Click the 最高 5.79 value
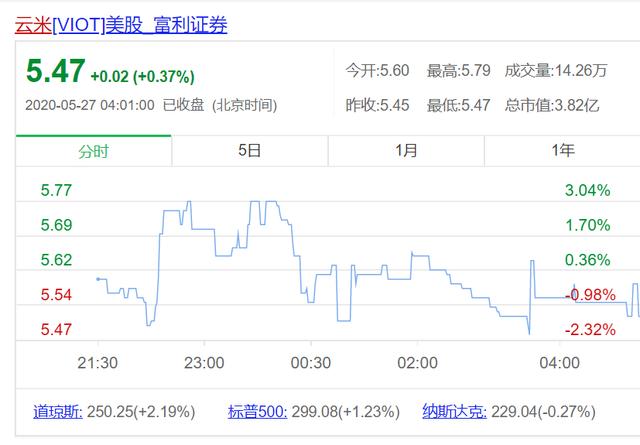The image size is (640, 445). coord(459,71)
